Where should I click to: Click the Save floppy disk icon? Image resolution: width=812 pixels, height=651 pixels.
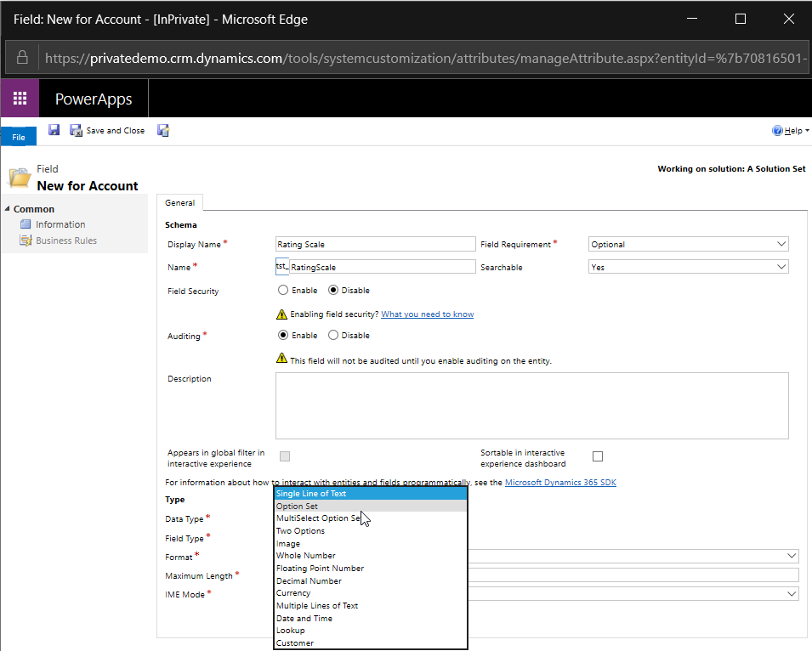coord(54,130)
